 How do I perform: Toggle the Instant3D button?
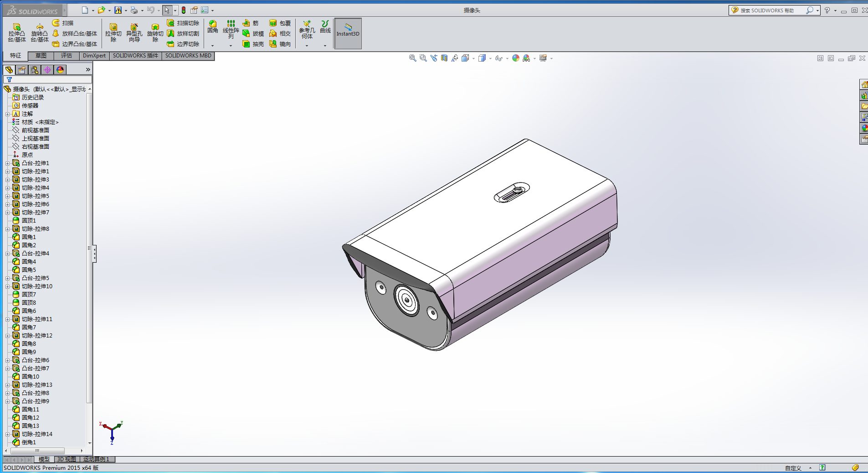coord(348,33)
